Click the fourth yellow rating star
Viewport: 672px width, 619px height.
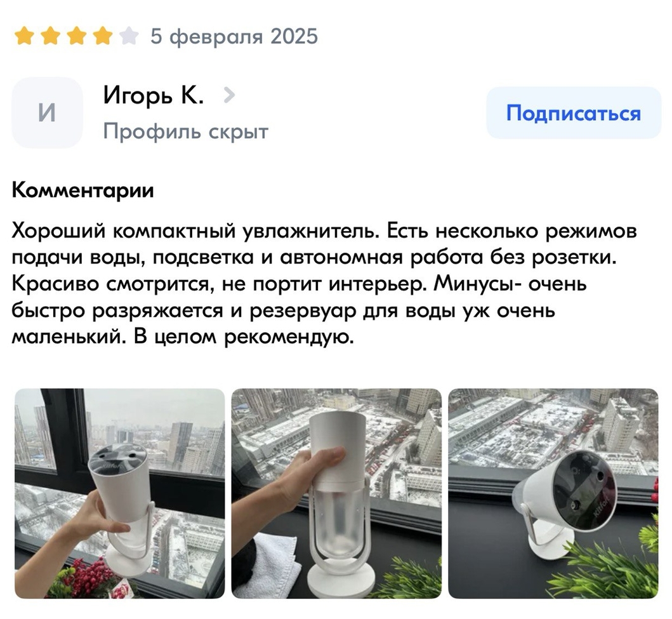(103, 36)
